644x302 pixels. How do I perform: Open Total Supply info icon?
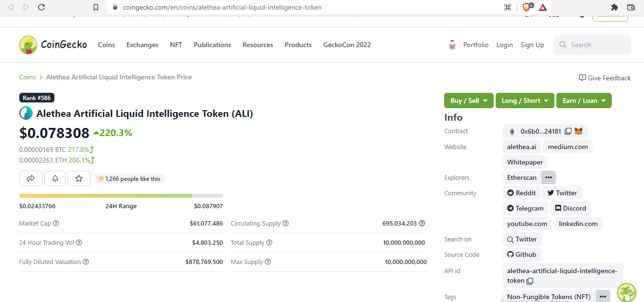(x=269, y=243)
